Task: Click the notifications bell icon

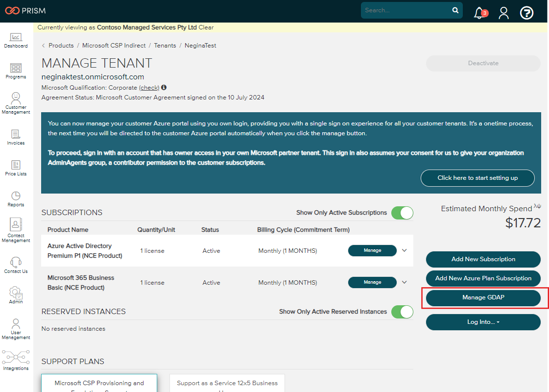Action: click(x=479, y=13)
